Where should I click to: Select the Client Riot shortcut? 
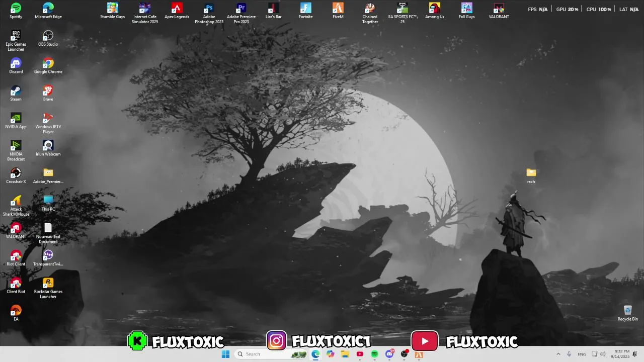(x=16, y=286)
